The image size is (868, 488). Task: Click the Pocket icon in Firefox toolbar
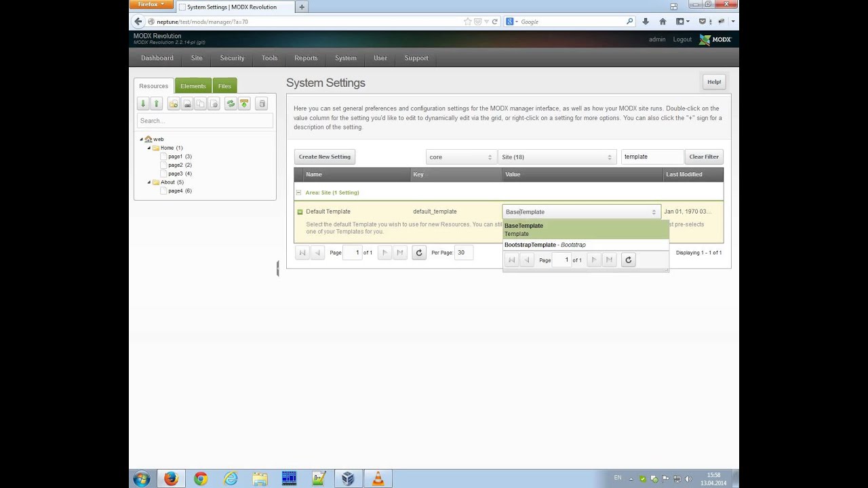pyautogui.click(x=703, y=22)
